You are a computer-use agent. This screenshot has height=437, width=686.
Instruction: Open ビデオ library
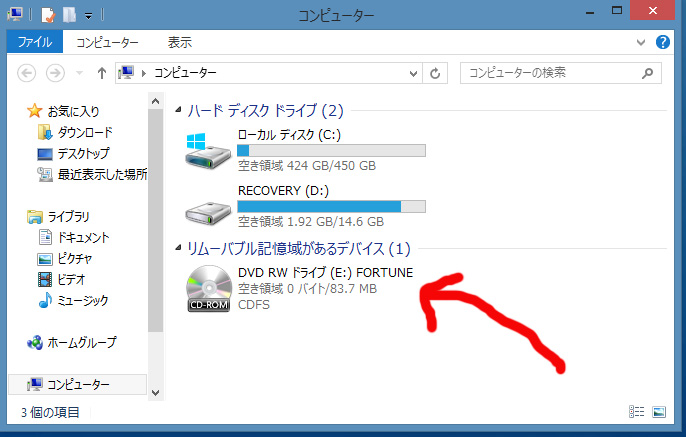pyautogui.click(x=71, y=279)
